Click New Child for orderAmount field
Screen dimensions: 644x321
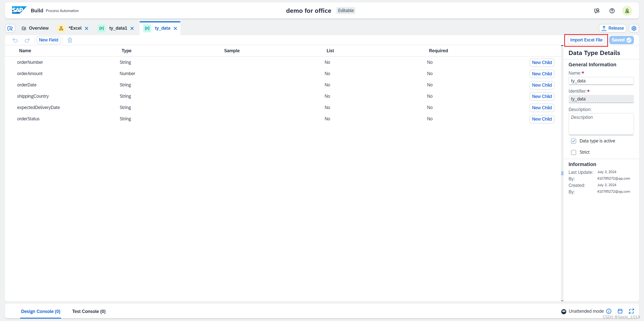click(x=542, y=73)
